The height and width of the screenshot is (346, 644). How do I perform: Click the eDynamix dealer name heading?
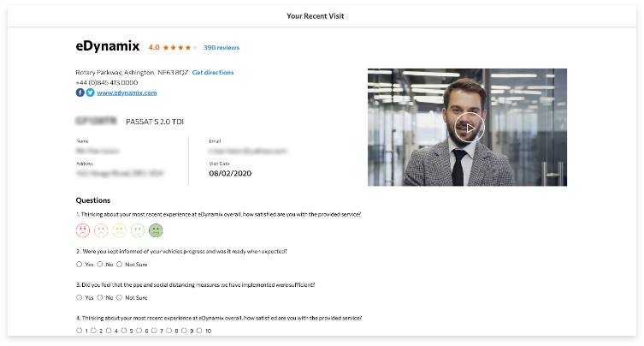pos(108,46)
